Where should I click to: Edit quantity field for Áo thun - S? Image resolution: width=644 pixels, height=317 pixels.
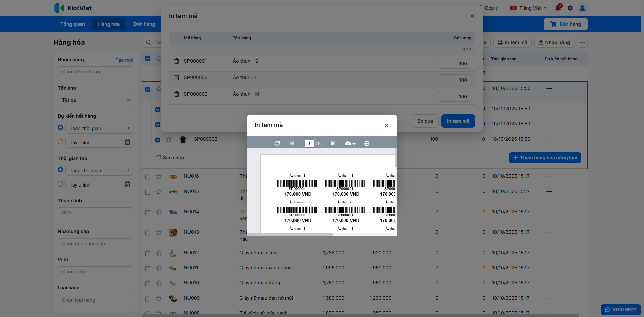(x=454, y=64)
